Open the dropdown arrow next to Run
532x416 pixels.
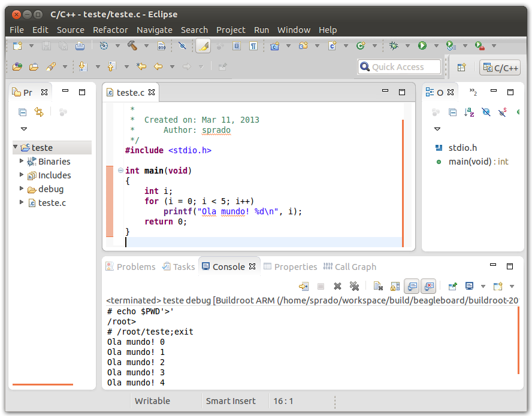point(436,45)
